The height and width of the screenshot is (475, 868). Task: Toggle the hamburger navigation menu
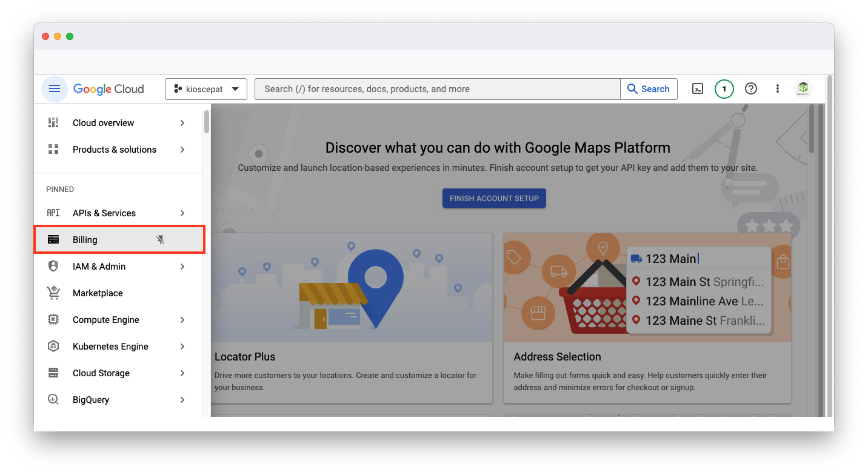pyautogui.click(x=55, y=89)
